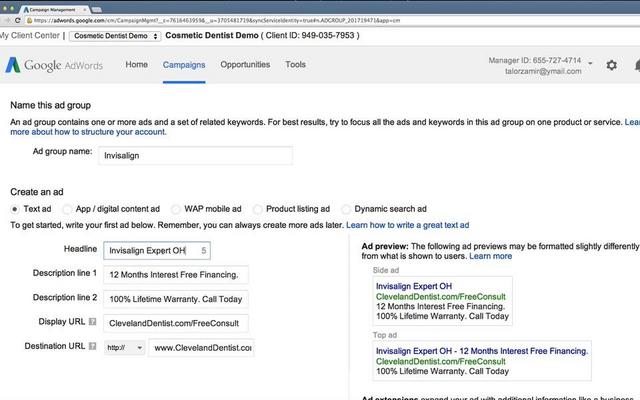The image size is (640, 400).
Task: Click the Manager ID: 655-727-4714 text
Action: click(x=535, y=60)
